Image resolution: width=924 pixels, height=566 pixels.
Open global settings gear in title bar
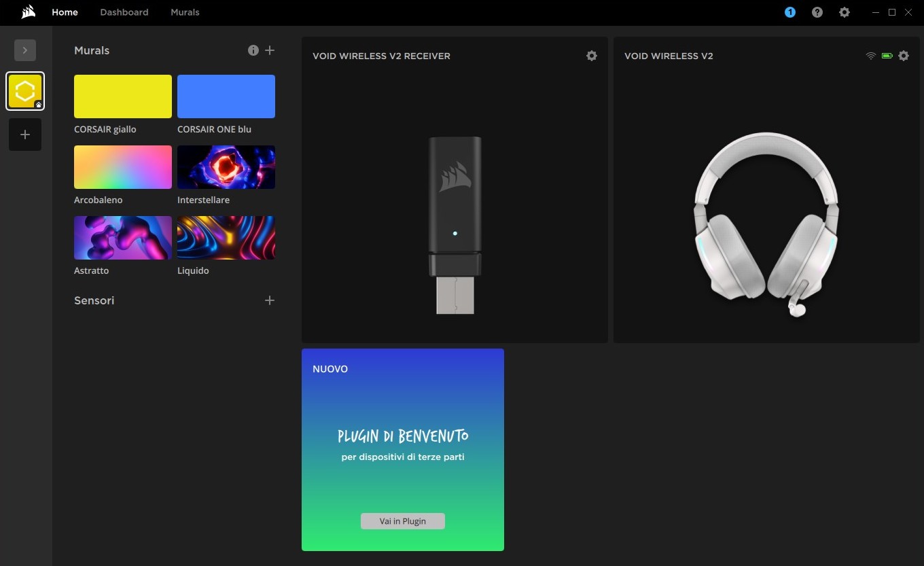point(844,12)
